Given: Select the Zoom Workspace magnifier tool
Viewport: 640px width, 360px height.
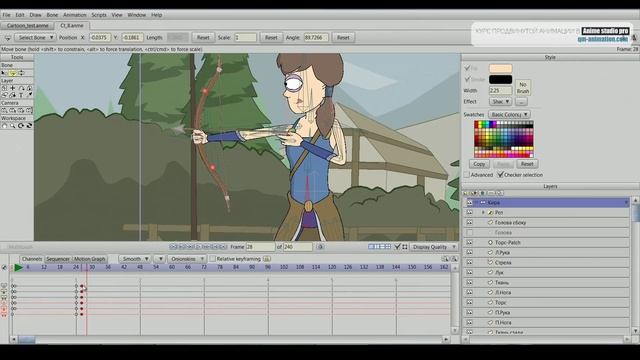Looking at the screenshot, I should click(13, 126).
